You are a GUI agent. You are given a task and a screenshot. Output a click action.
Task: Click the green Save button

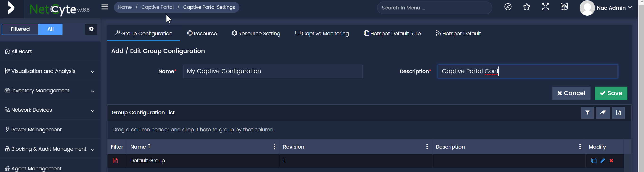(x=611, y=93)
